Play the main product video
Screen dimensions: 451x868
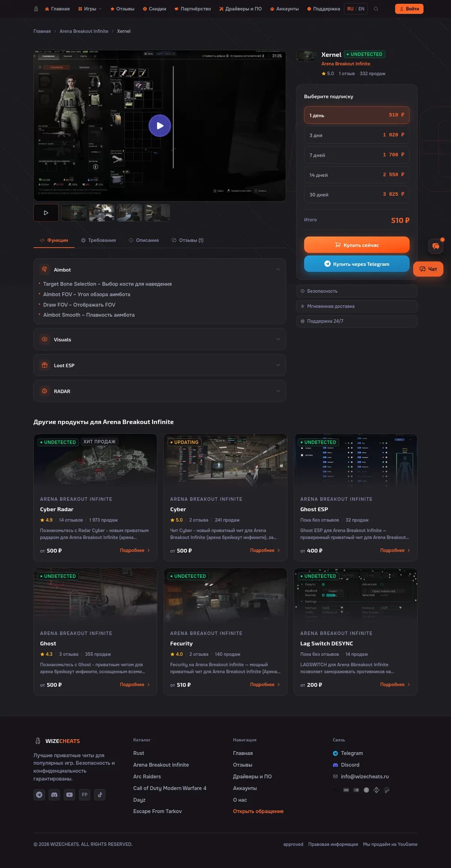(x=160, y=126)
